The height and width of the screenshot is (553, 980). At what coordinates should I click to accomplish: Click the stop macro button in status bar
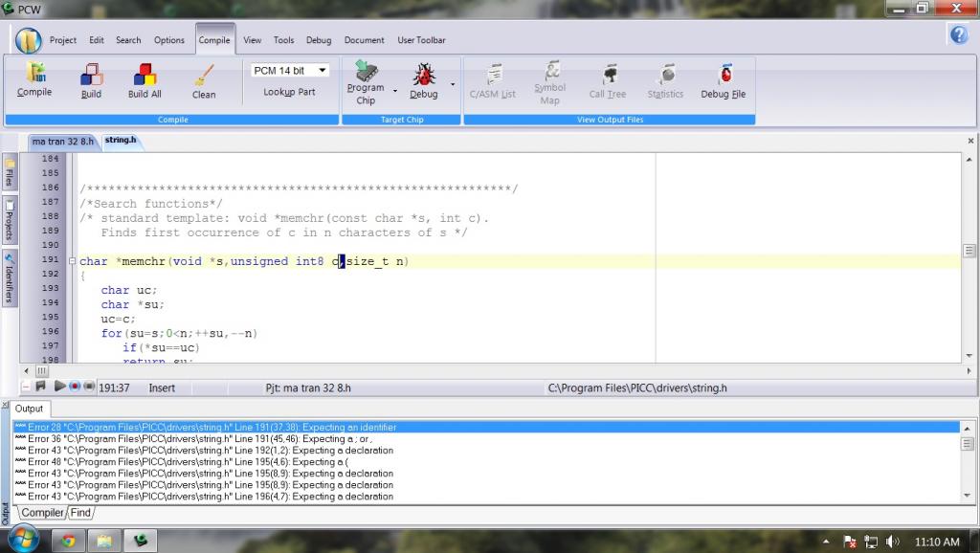89,387
